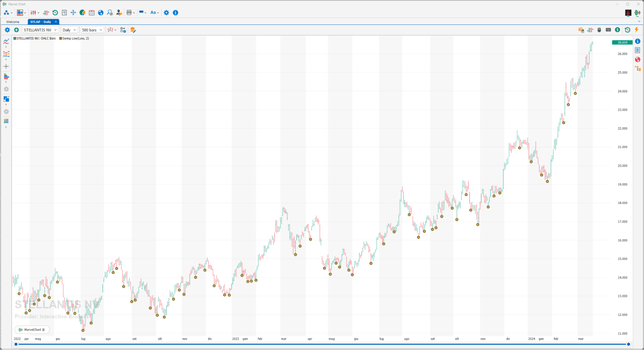Open the tab list chevron at far right
Image resolution: width=644 pixels, height=350 pixels.
(639, 21)
